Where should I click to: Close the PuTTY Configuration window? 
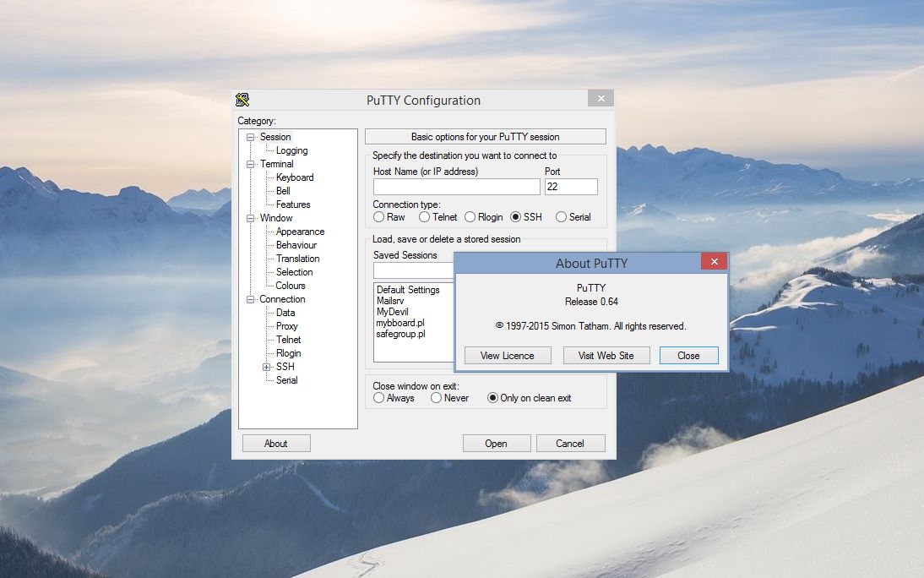click(x=601, y=99)
